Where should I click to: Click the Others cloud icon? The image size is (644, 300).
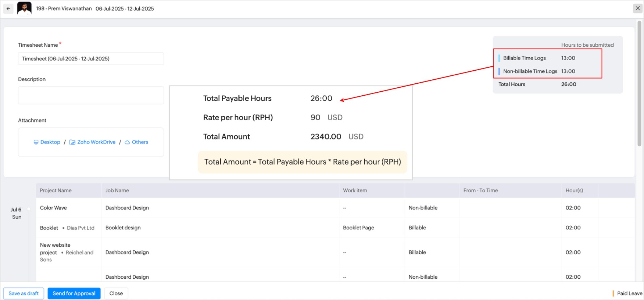coord(127,142)
